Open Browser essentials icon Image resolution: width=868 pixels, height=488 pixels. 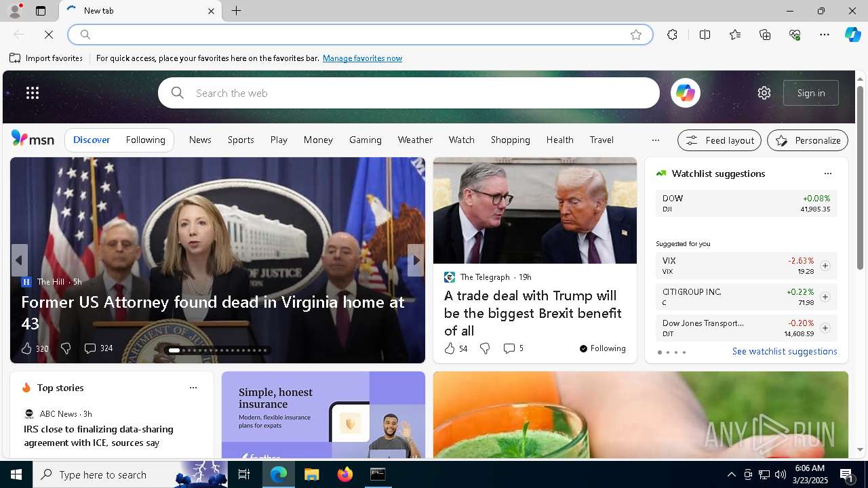click(x=795, y=35)
